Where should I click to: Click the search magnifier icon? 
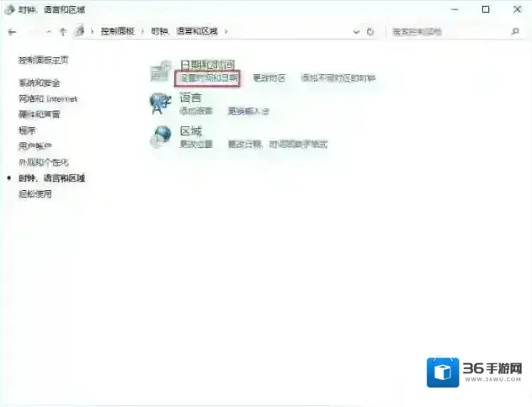[515, 31]
